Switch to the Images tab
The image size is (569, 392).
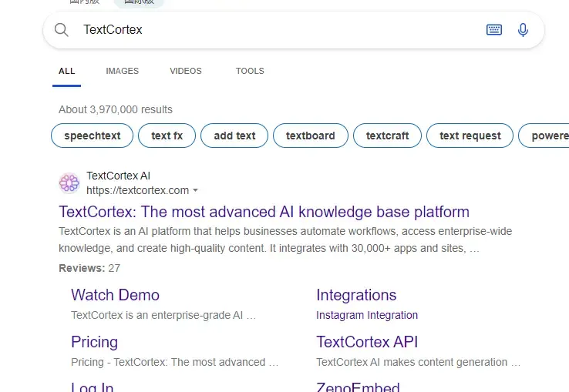pyautogui.click(x=122, y=71)
